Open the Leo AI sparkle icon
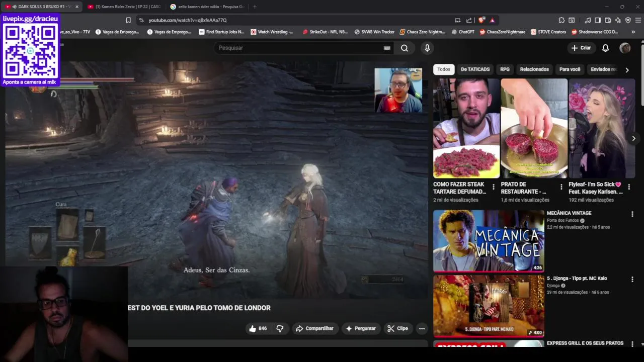The height and width of the screenshot is (362, 644). coord(618,20)
